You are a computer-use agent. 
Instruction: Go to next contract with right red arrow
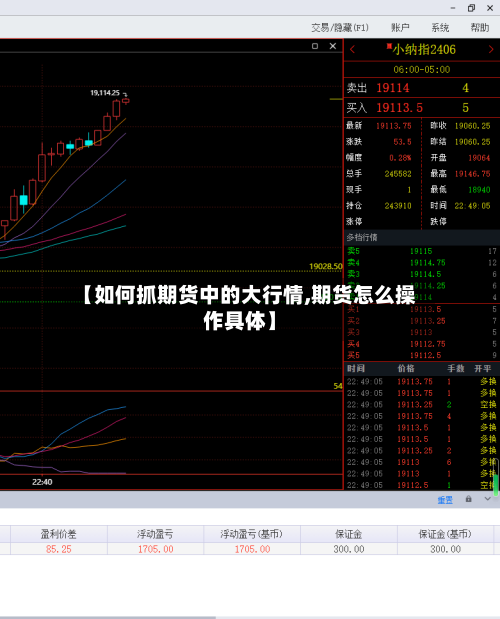(491, 50)
